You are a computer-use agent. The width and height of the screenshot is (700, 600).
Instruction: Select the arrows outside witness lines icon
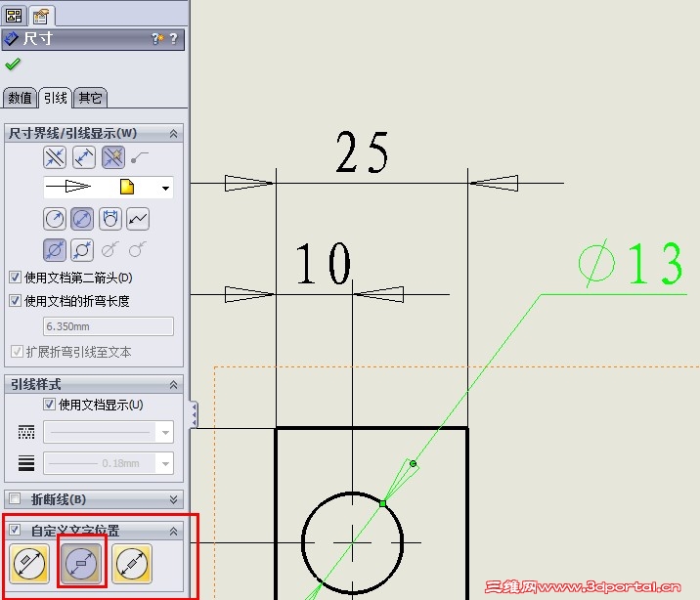[55, 157]
